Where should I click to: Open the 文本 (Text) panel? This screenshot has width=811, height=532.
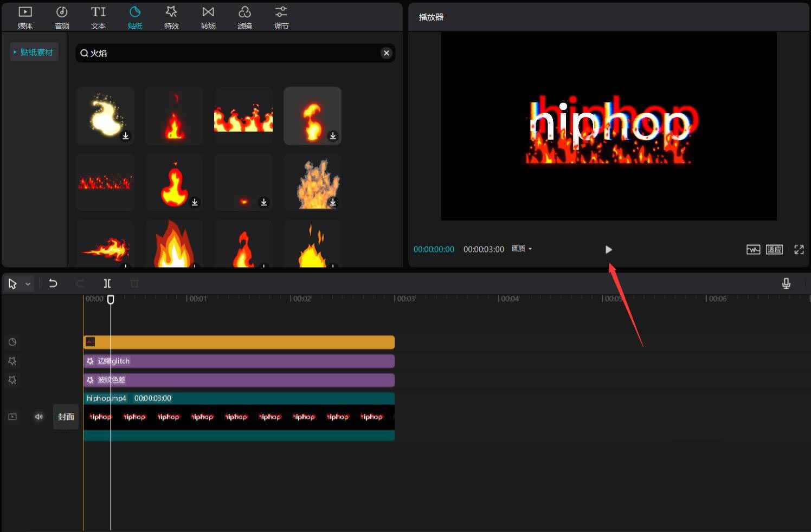pos(98,16)
